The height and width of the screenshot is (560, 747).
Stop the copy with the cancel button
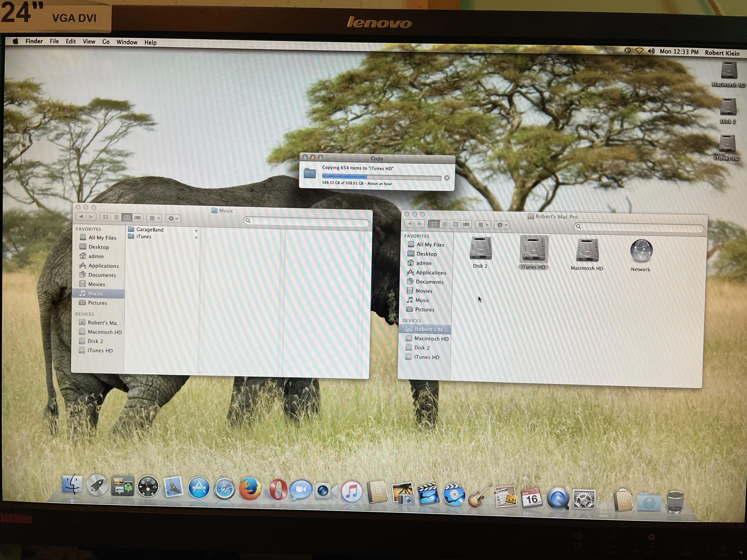pos(447,178)
